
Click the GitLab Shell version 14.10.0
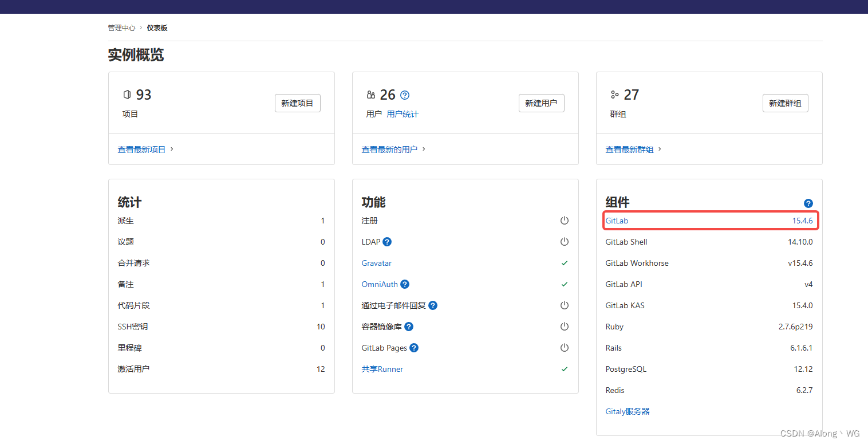800,242
